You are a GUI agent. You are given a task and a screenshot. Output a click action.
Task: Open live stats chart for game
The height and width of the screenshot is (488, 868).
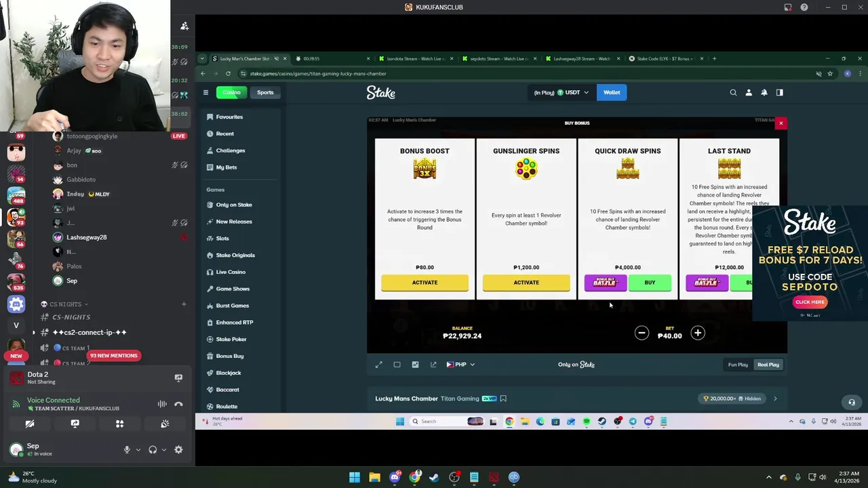click(415, 365)
